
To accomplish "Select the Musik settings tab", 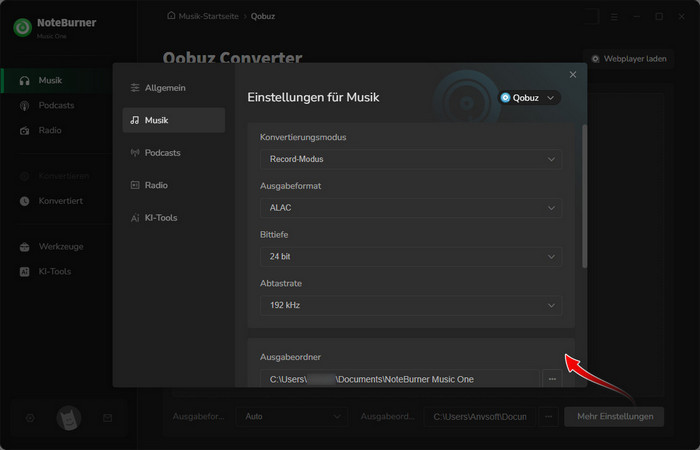I will tap(173, 120).
